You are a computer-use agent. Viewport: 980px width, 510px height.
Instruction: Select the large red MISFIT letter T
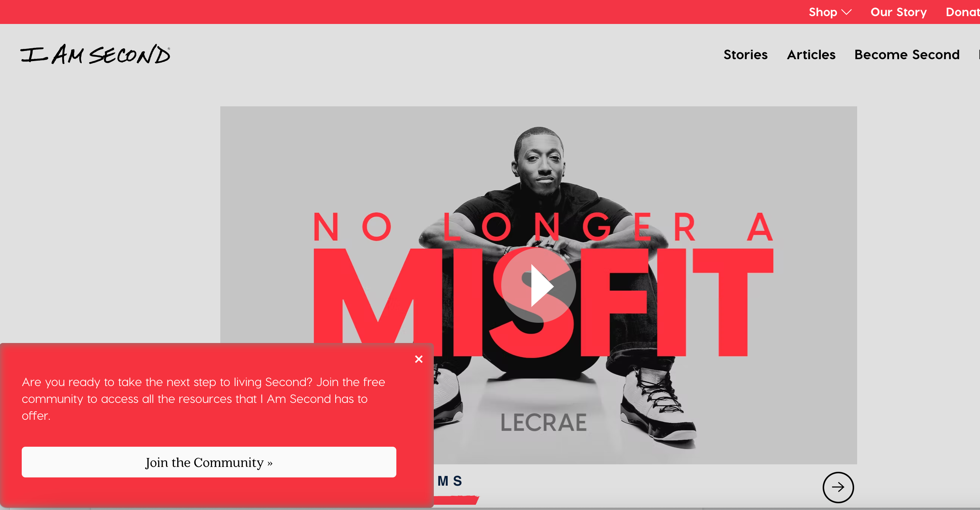733,302
